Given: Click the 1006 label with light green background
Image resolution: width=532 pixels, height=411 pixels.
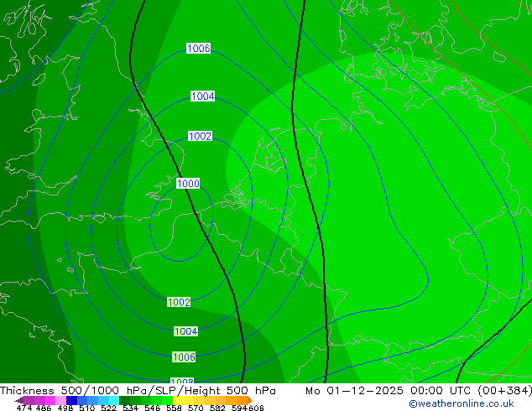Looking at the screenshot, I should pyautogui.click(x=184, y=356).
